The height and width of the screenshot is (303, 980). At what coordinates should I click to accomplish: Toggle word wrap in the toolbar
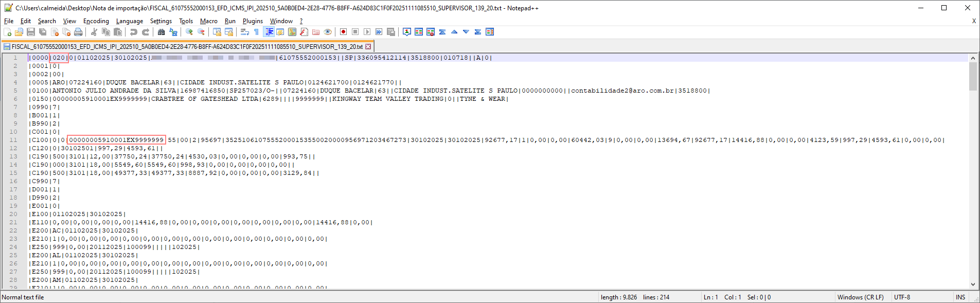pos(244,32)
